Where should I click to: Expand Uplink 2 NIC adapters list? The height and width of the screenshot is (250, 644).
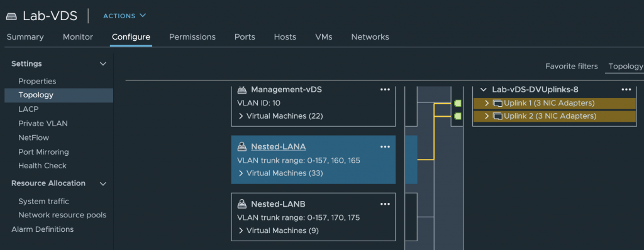[x=487, y=116]
